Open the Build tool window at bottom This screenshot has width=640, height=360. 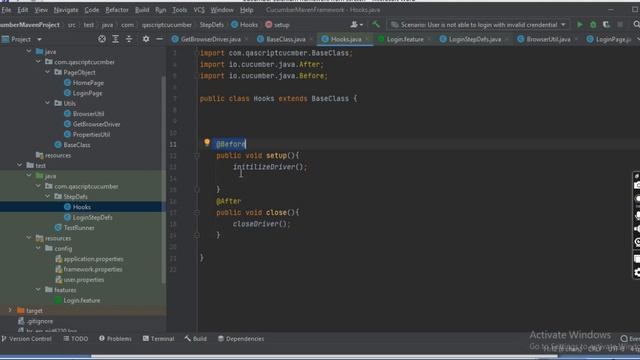coord(196,339)
